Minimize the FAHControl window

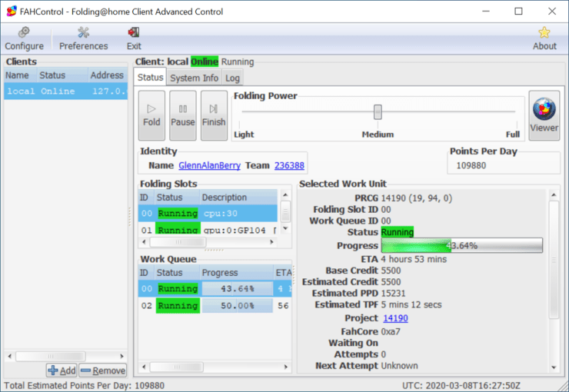point(485,12)
